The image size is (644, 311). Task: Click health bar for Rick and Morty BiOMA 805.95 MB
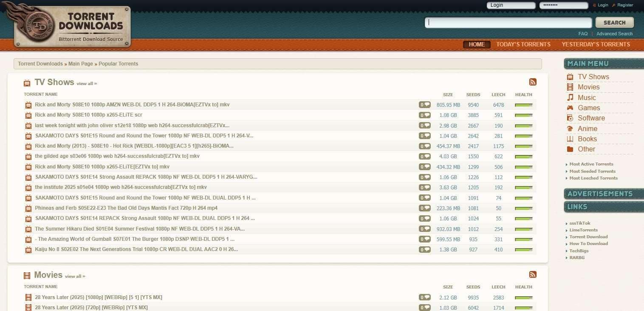(x=523, y=105)
